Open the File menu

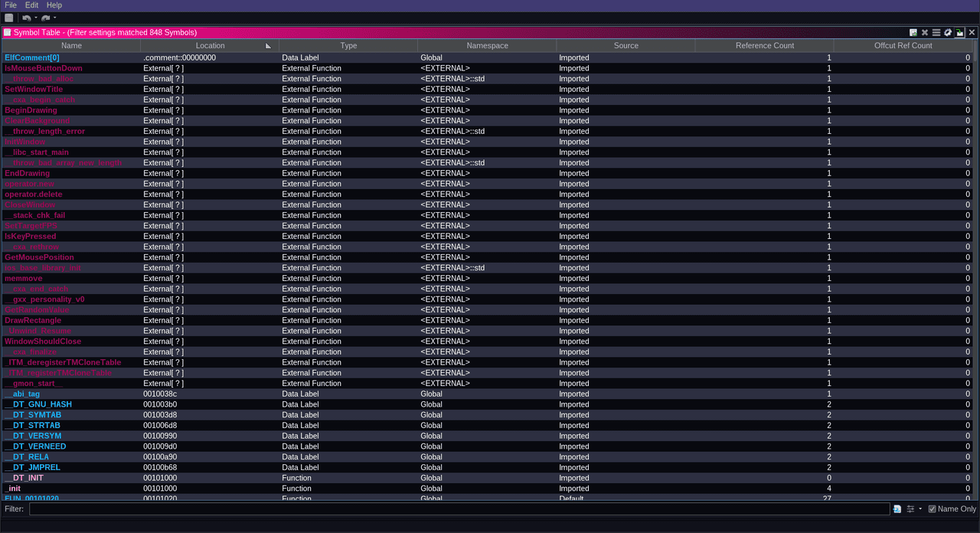(x=11, y=5)
